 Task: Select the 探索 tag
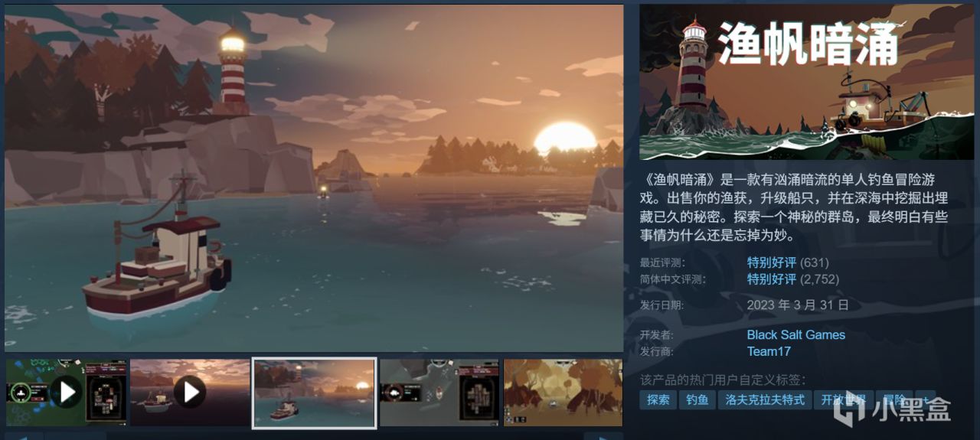(658, 399)
